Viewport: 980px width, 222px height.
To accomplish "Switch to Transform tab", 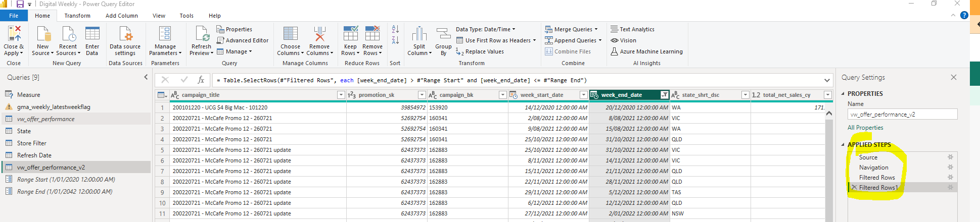I will point(77,16).
